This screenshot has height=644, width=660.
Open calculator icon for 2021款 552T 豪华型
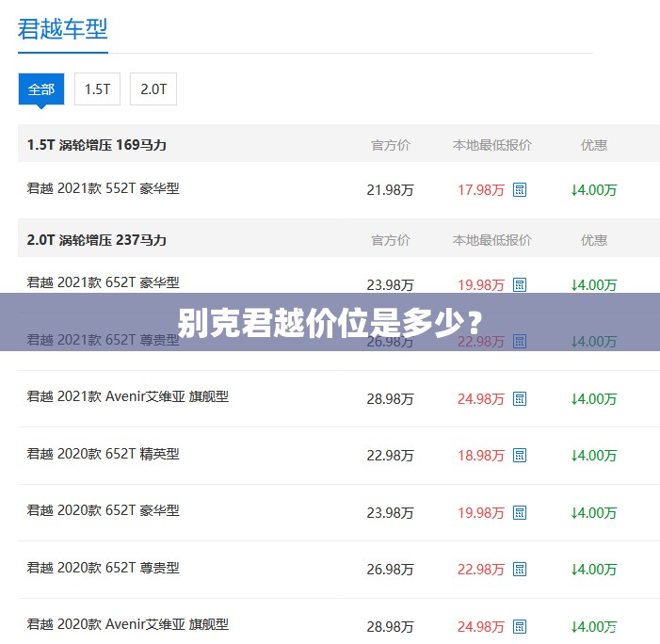(520, 190)
